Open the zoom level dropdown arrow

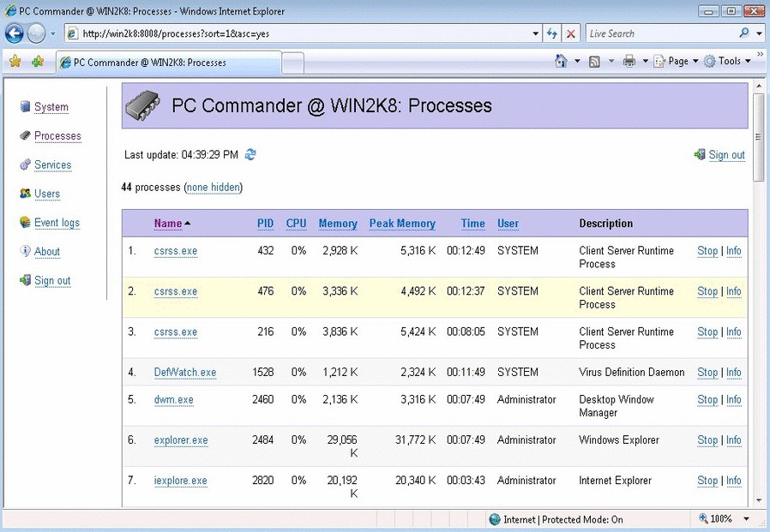tap(747, 519)
